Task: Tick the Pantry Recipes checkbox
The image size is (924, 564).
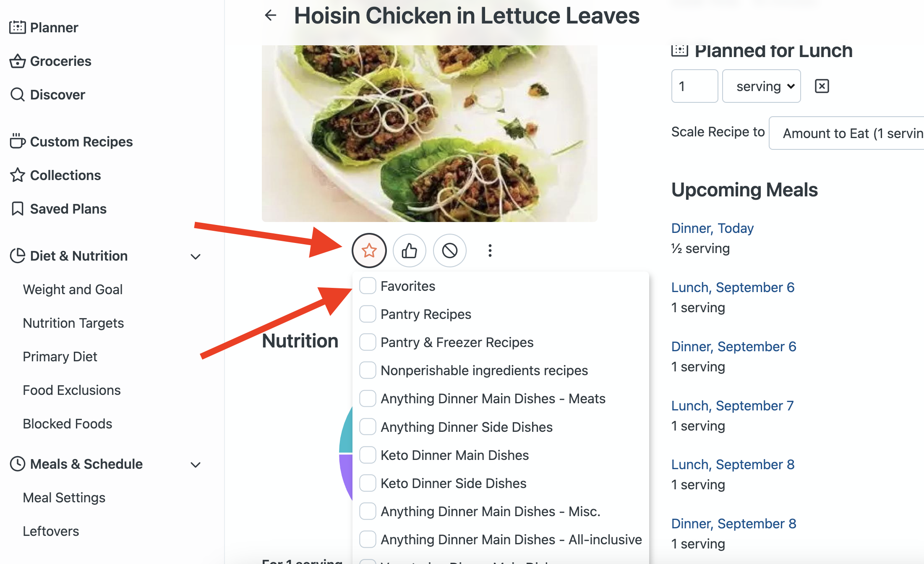Action: tap(368, 314)
